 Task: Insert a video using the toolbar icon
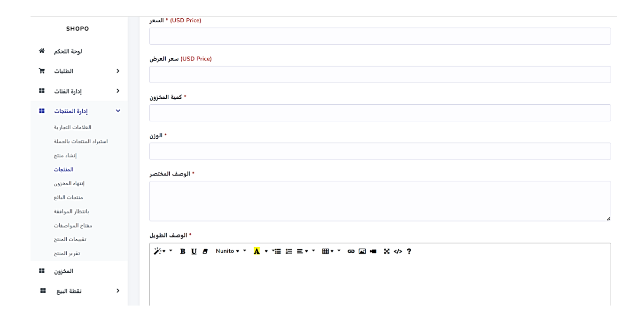pyautogui.click(x=373, y=251)
